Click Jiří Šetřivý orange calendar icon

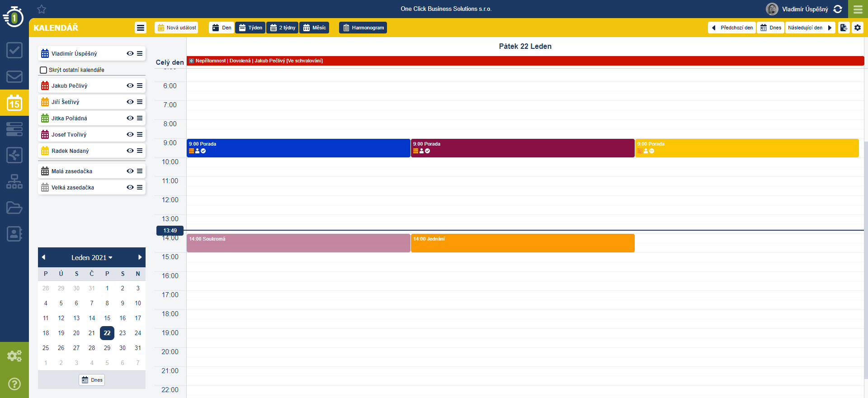45,102
